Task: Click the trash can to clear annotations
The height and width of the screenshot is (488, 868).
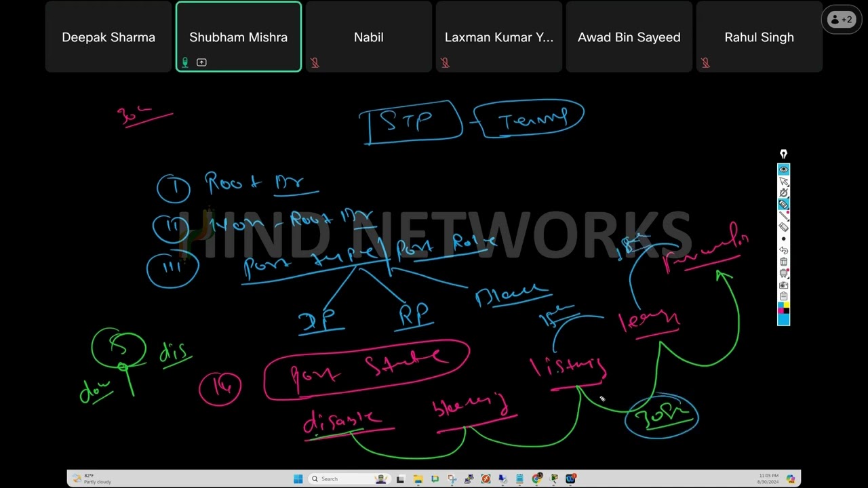Action: coord(783,262)
